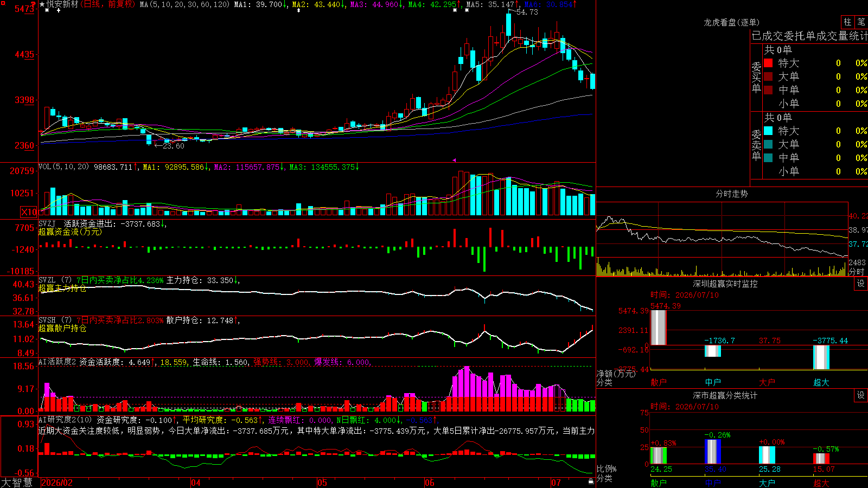The width and height of the screenshot is (868, 488).
Task: Click the 近期大资金关注度较低 analysis text line
Action: (317, 431)
